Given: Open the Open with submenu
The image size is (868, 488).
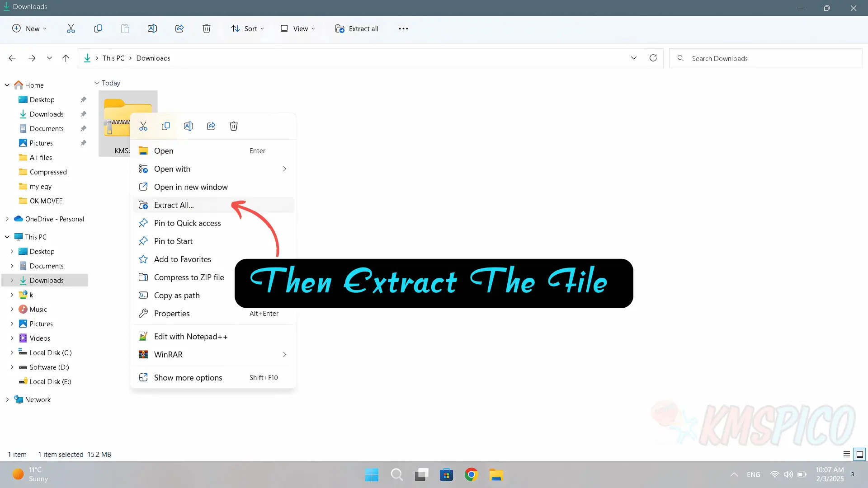Looking at the screenshot, I should coord(213,169).
